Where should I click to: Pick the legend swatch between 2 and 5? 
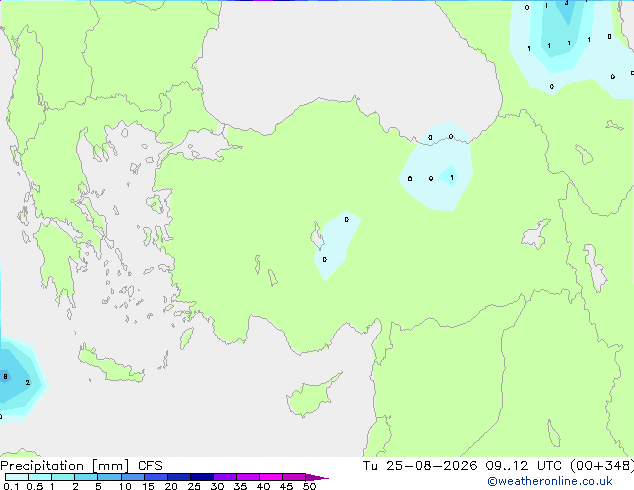[86, 477]
